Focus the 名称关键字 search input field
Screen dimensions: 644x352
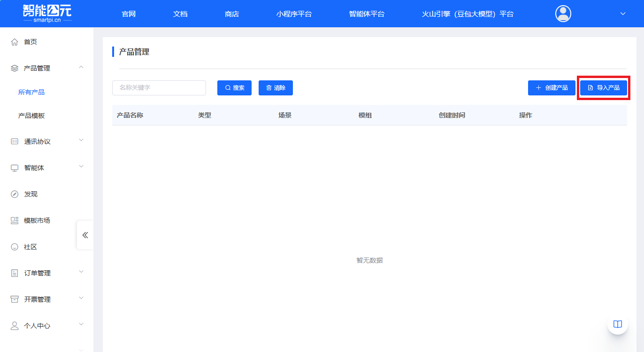(x=159, y=88)
